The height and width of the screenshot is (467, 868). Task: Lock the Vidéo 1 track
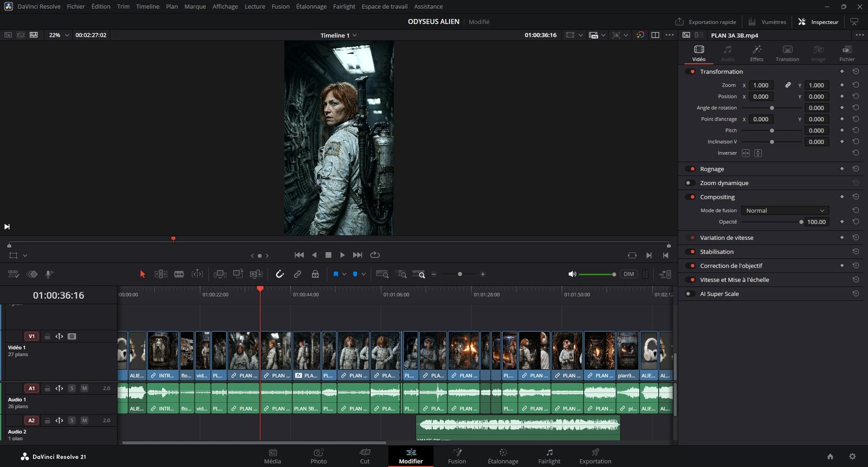point(47,337)
